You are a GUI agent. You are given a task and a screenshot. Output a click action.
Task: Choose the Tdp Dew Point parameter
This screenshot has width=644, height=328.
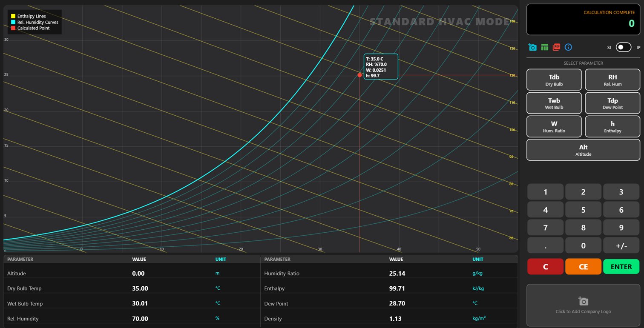(x=612, y=103)
